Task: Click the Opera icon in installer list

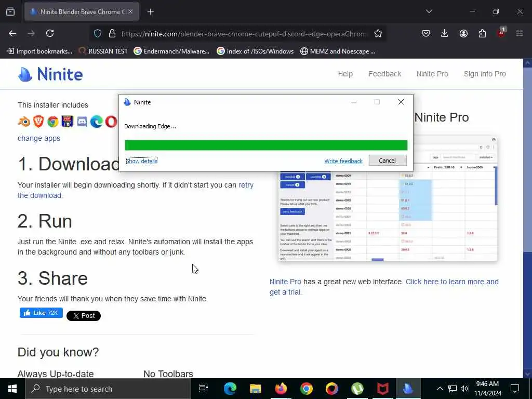Action: (111, 122)
